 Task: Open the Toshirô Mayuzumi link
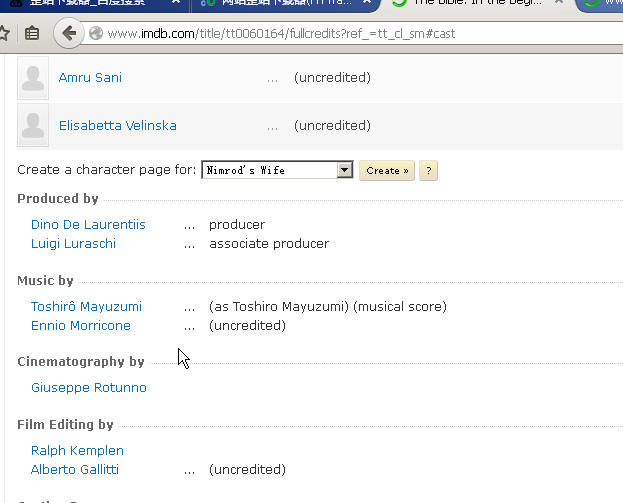click(86, 307)
